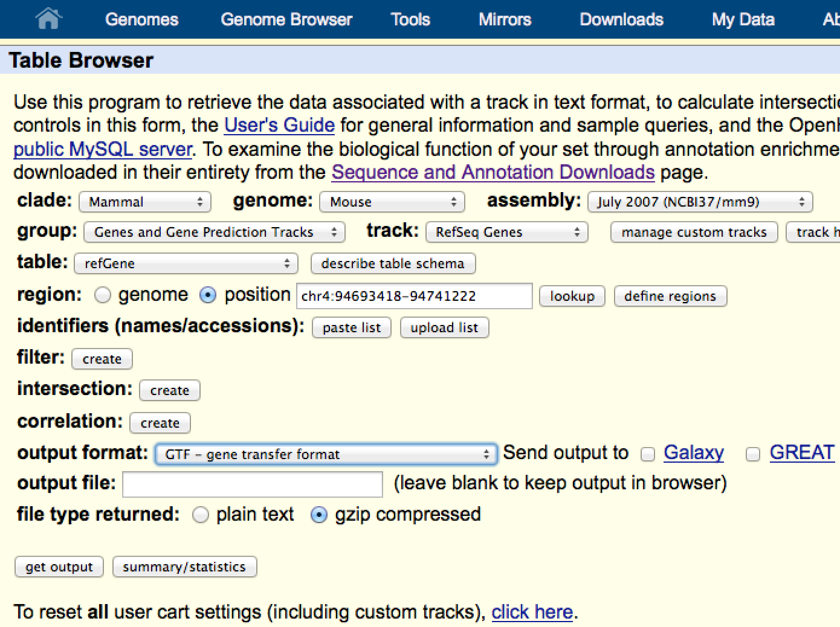
Task: Open the Galaxy link
Action: [694, 452]
